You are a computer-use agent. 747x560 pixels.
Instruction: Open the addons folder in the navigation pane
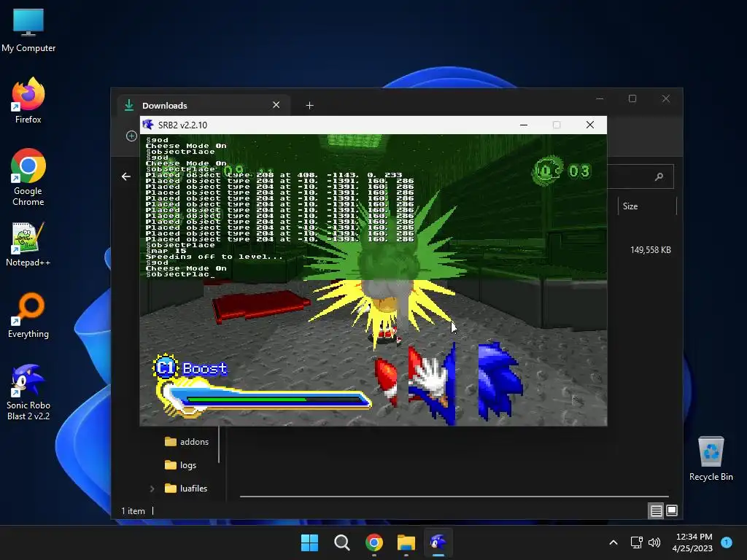coord(187,441)
